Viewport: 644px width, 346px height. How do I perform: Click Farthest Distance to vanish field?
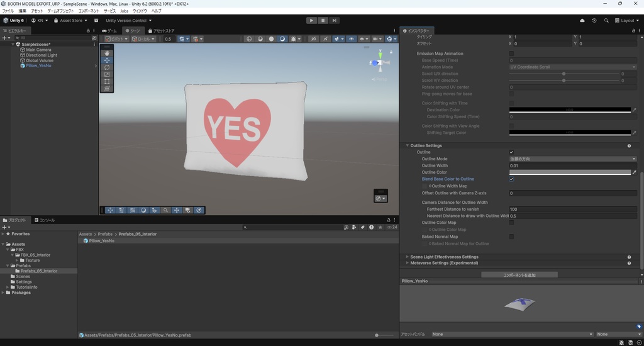click(x=573, y=209)
